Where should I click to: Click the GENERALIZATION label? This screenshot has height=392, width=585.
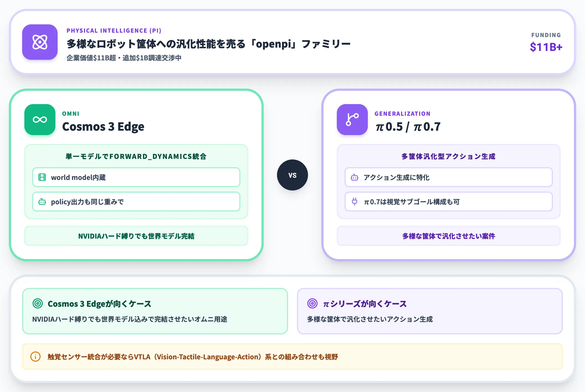coord(402,114)
